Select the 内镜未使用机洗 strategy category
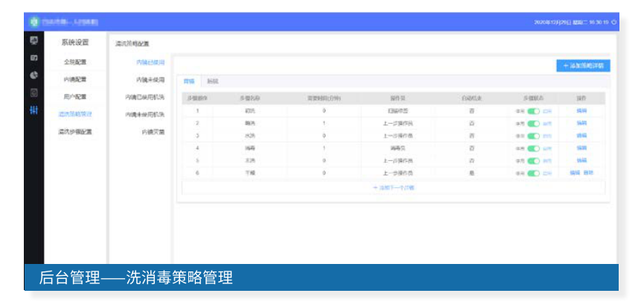The height and width of the screenshot is (302, 644). (144, 114)
